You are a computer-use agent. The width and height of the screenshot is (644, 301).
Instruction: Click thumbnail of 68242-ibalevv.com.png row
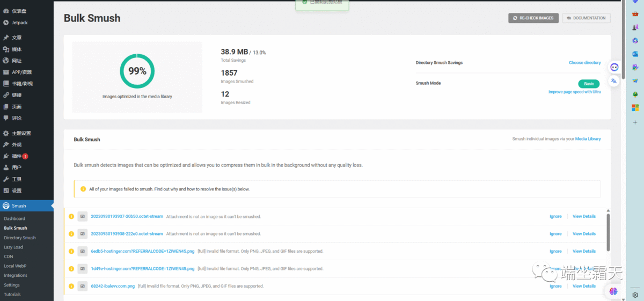(x=82, y=286)
